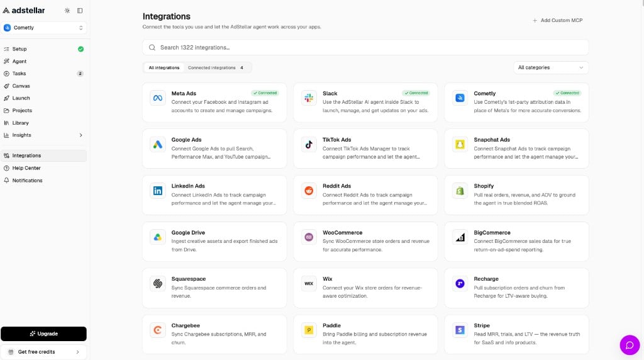Click the Recharge logo icon
Viewport: 644px width, 360px height.
[460, 284]
